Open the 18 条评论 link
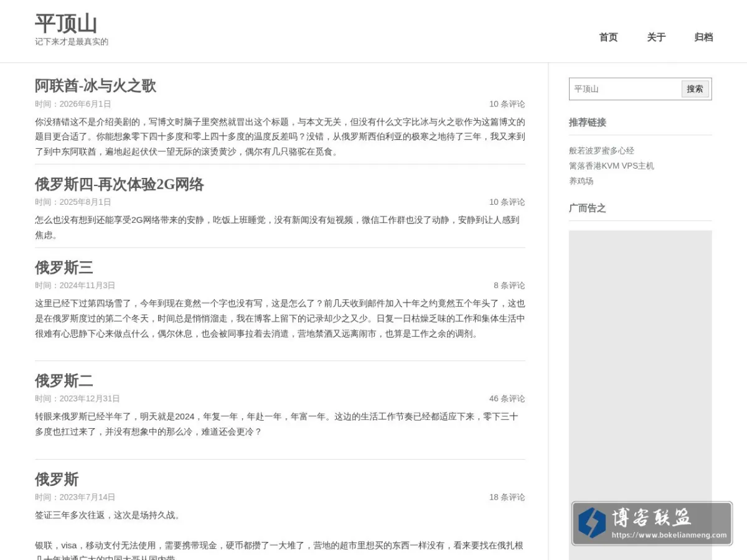Image resolution: width=747 pixels, height=560 pixels. [507, 497]
